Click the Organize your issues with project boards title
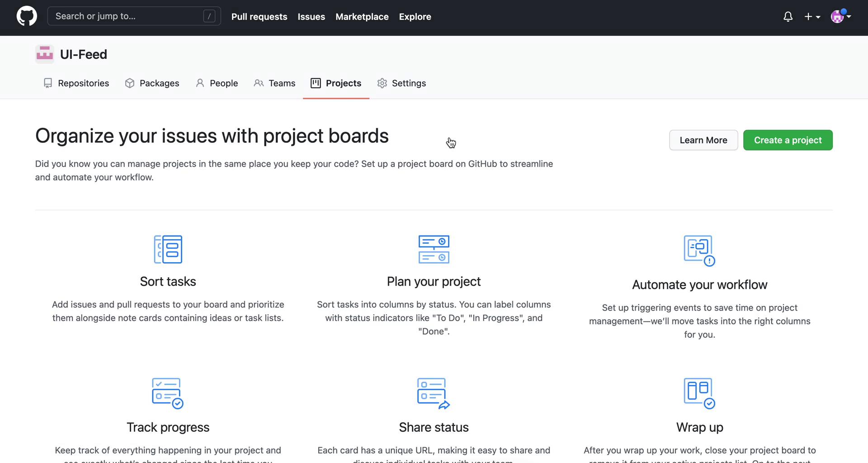Viewport: 868px width, 463px height. 212,136
